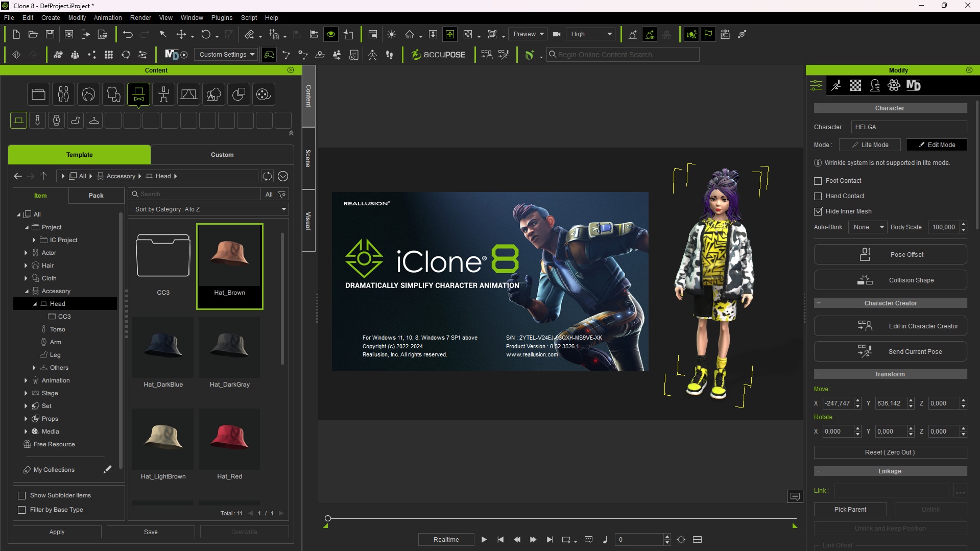Enable the Foot Contact checkbox

[818, 181]
